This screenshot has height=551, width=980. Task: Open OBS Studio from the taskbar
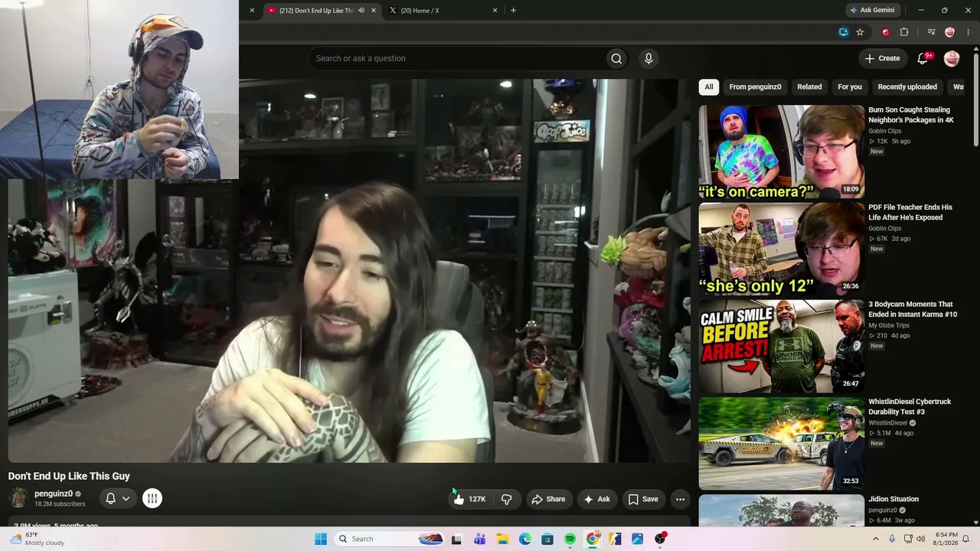(660, 539)
